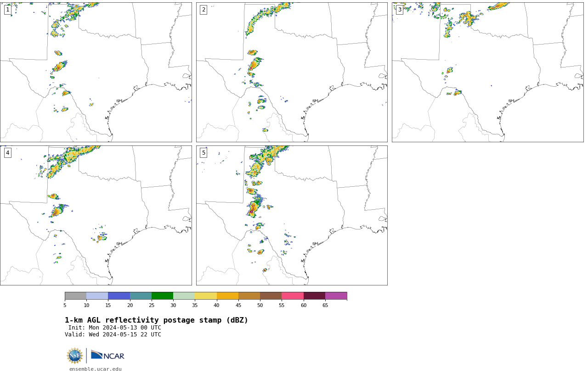The image size is (588, 374).
Task: Click the pink 55-60 dBZ swatch
Action: click(x=293, y=296)
